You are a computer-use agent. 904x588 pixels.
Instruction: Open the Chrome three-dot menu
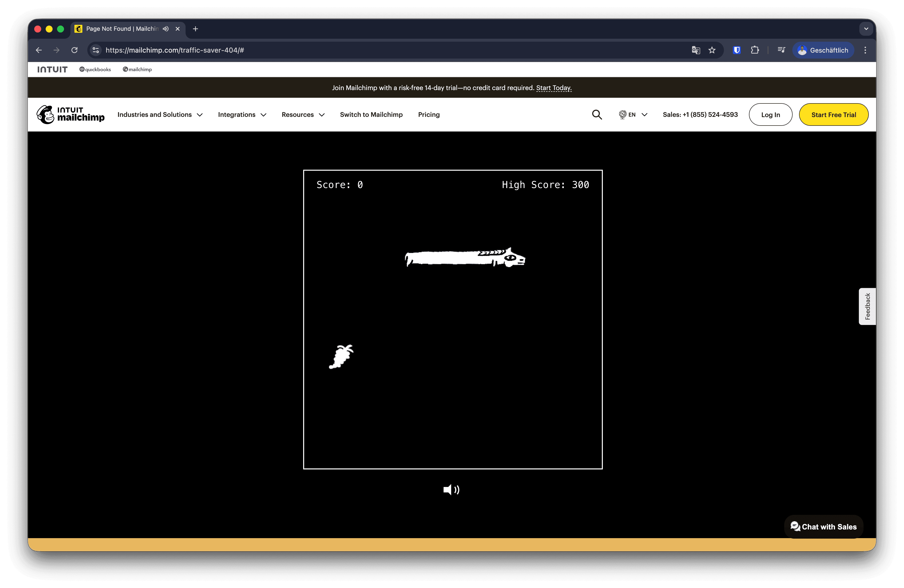[865, 50]
